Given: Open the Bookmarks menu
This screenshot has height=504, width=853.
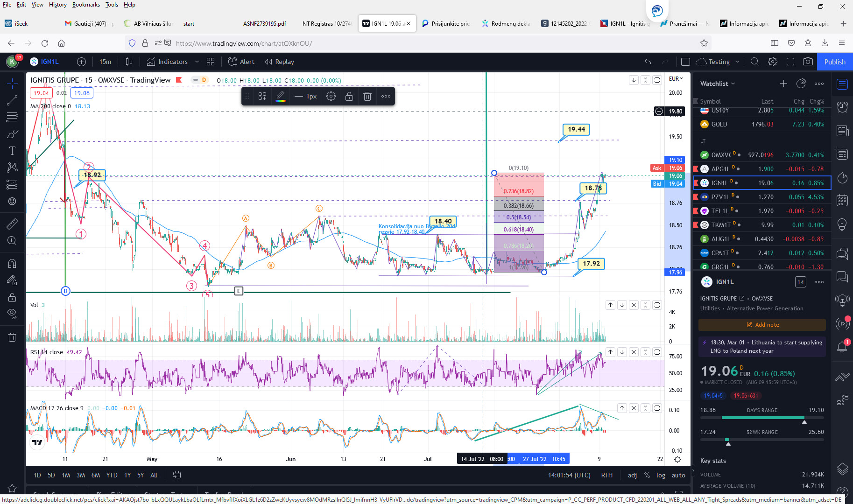Looking at the screenshot, I should 86,5.
